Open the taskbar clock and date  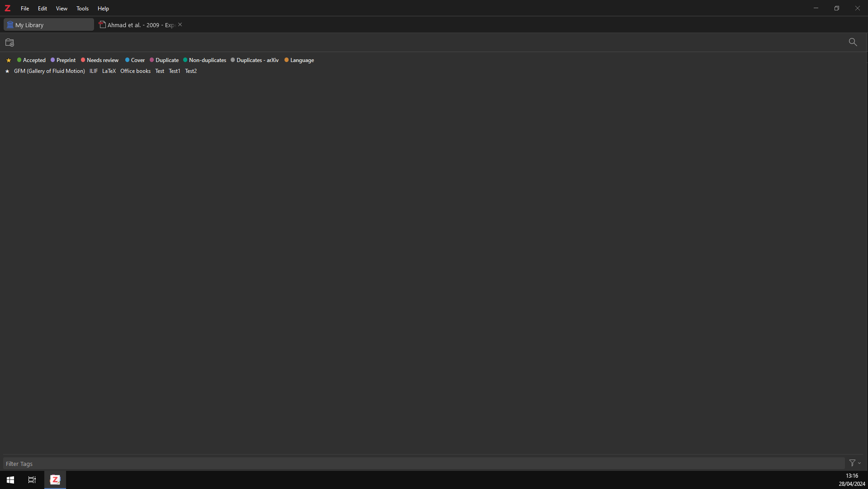(852, 480)
